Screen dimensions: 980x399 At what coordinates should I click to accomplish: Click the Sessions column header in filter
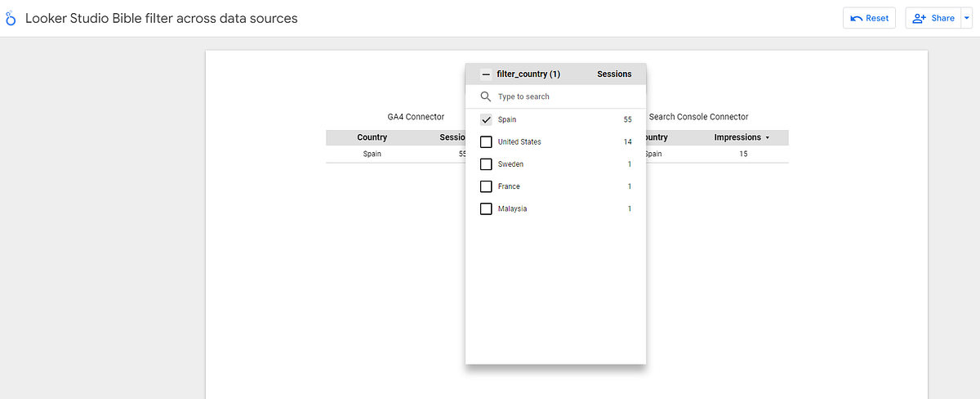coord(614,74)
